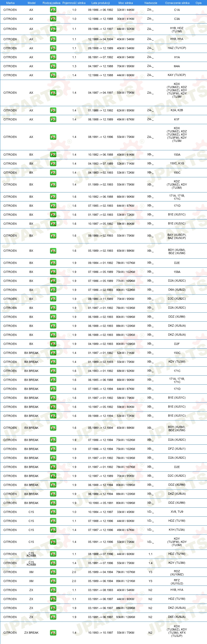Select the fuel icon in the D2F row

point(53,344)
